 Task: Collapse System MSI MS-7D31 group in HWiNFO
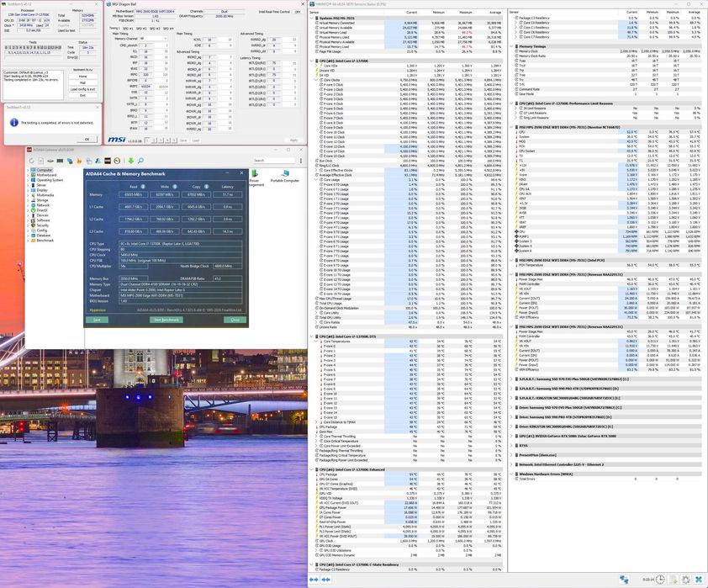(312, 18)
